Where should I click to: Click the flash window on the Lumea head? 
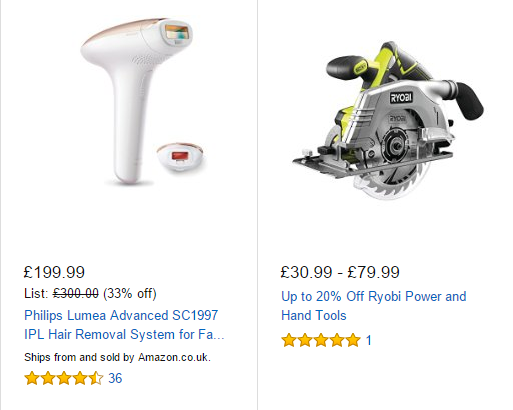(177, 33)
